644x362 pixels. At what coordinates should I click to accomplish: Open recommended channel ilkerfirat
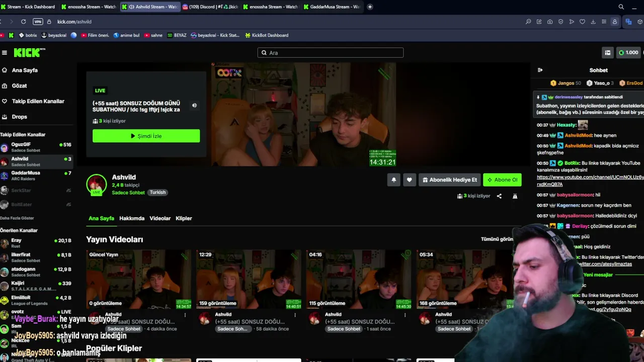(36, 257)
